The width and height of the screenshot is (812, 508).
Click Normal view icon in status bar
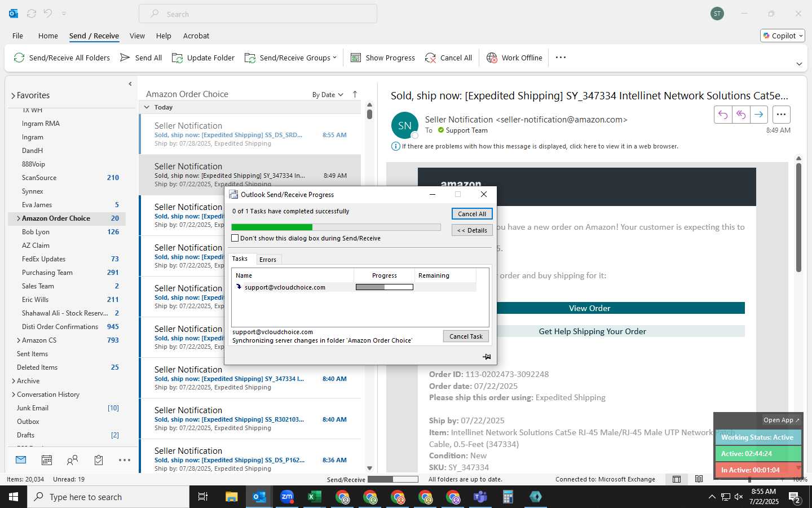(677, 479)
